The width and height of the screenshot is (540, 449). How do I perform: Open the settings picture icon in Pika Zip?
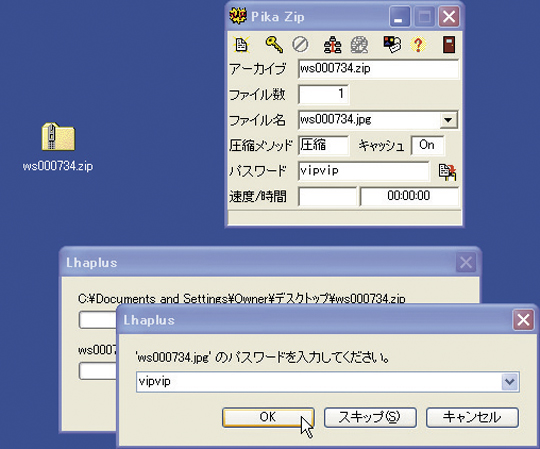coord(392,45)
